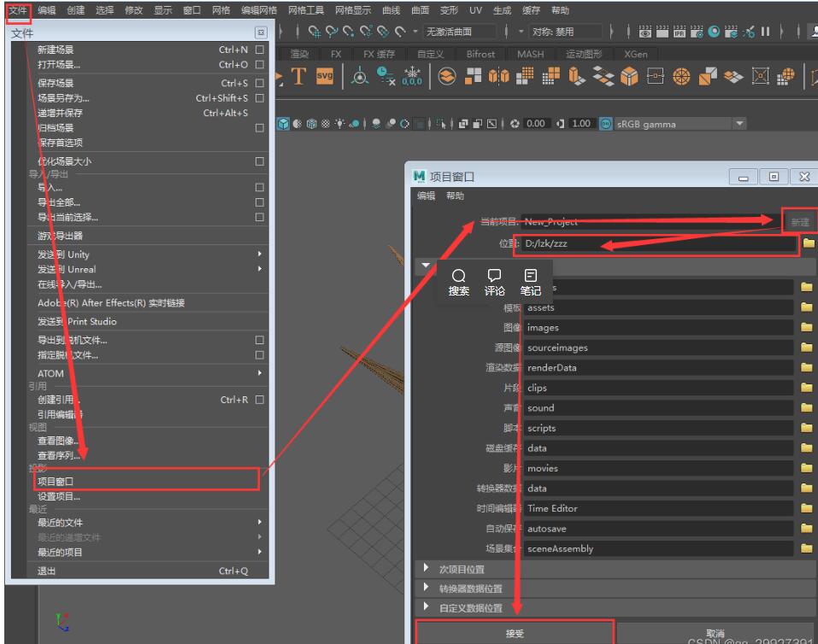The height and width of the screenshot is (644, 818).
Task: Expand the 次项目位置 section
Action: (x=427, y=569)
